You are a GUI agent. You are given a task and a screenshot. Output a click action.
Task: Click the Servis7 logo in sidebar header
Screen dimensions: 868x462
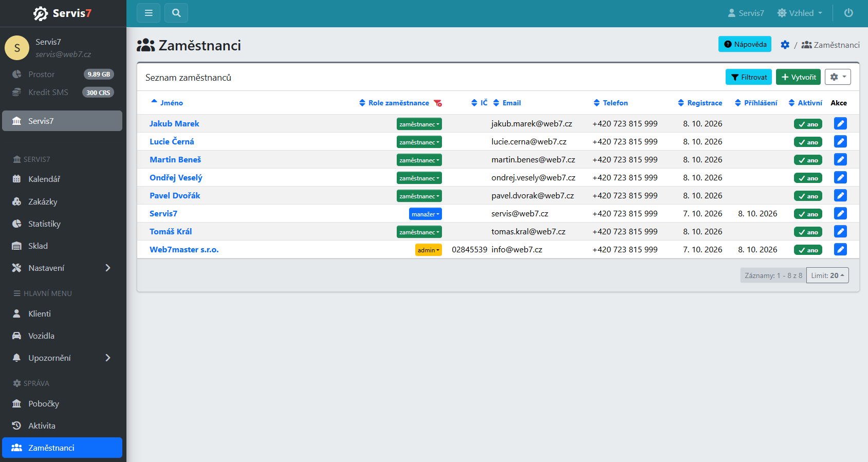[62, 13]
